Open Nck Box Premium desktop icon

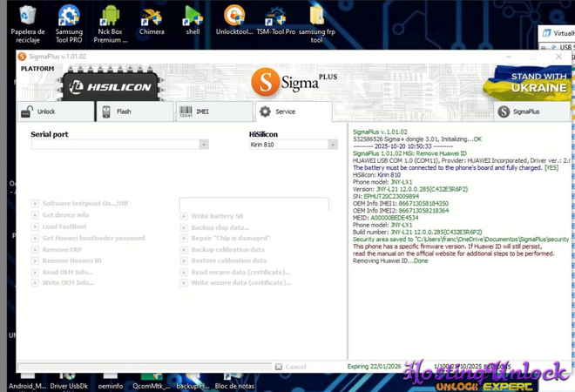[110, 17]
